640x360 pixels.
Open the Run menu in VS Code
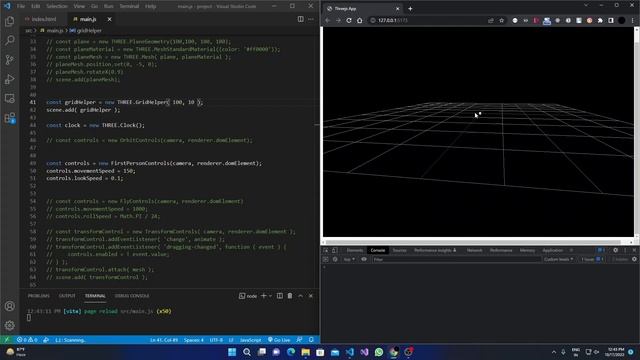click(x=109, y=6)
